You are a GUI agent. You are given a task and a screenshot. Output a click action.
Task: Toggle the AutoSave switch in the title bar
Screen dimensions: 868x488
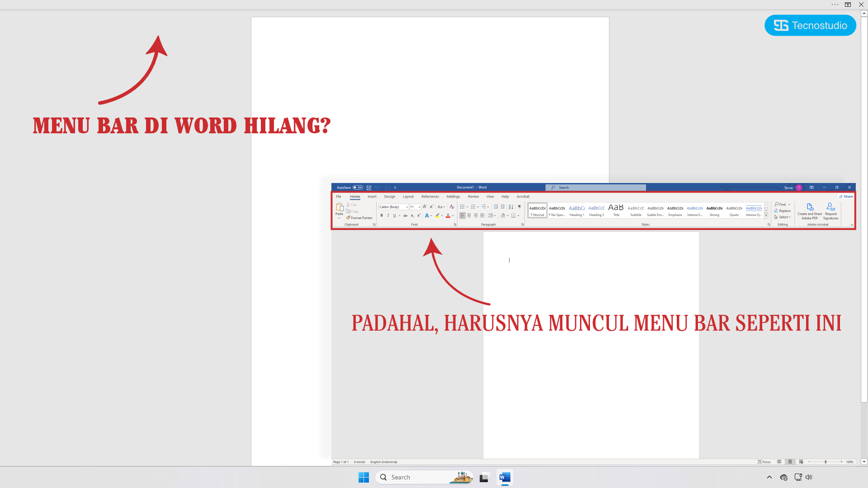click(358, 188)
